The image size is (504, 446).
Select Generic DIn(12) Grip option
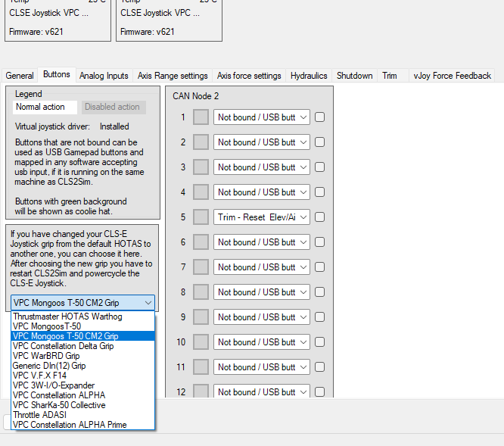click(82, 366)
